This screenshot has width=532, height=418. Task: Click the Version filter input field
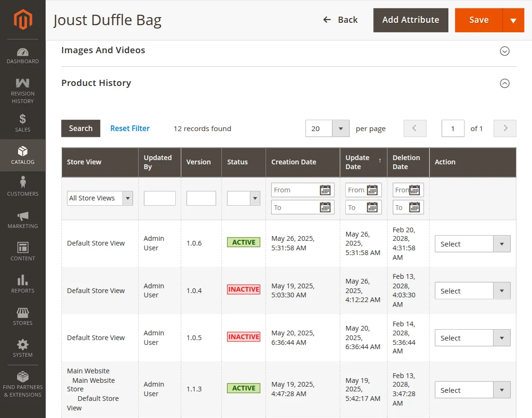tap(201, 198)
